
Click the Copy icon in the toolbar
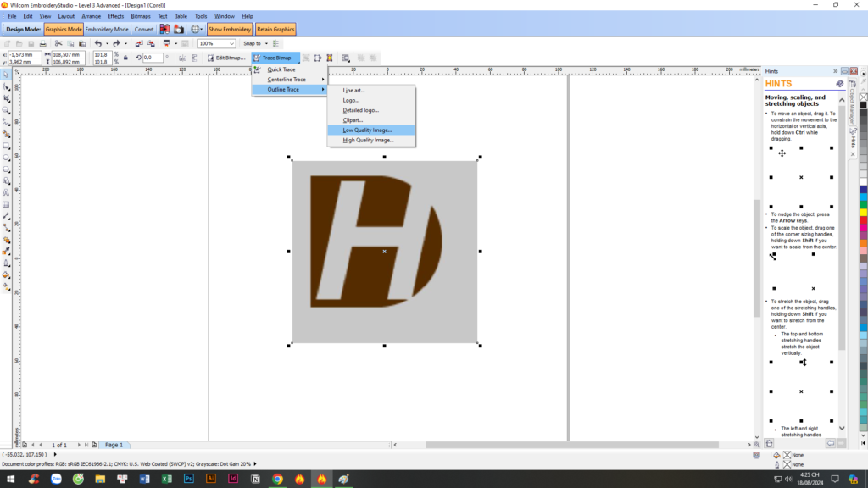(70, 43)
